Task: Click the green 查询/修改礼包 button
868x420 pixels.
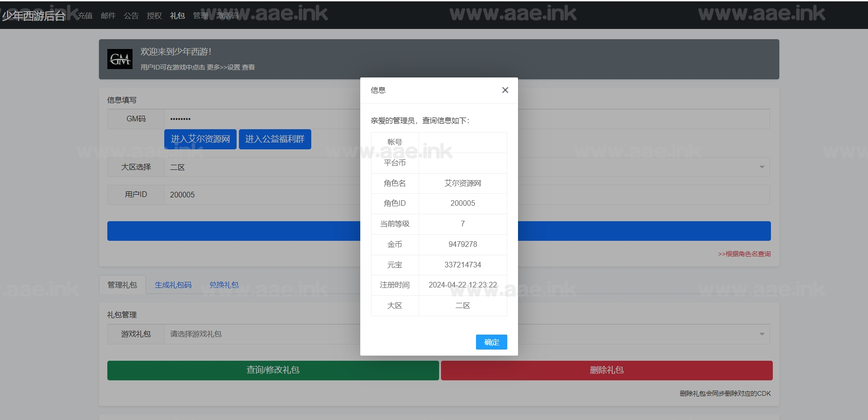Action: 273,370
